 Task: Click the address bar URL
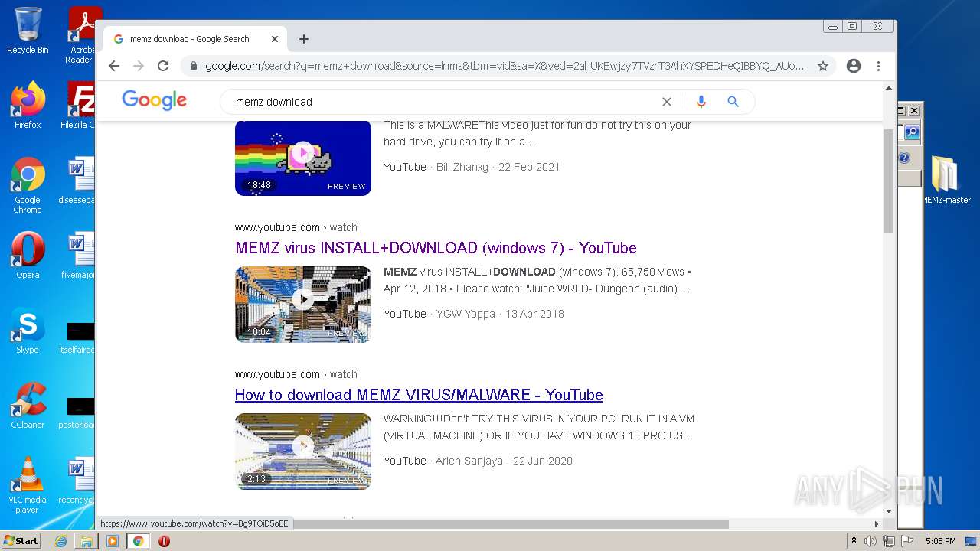point(505,66)
